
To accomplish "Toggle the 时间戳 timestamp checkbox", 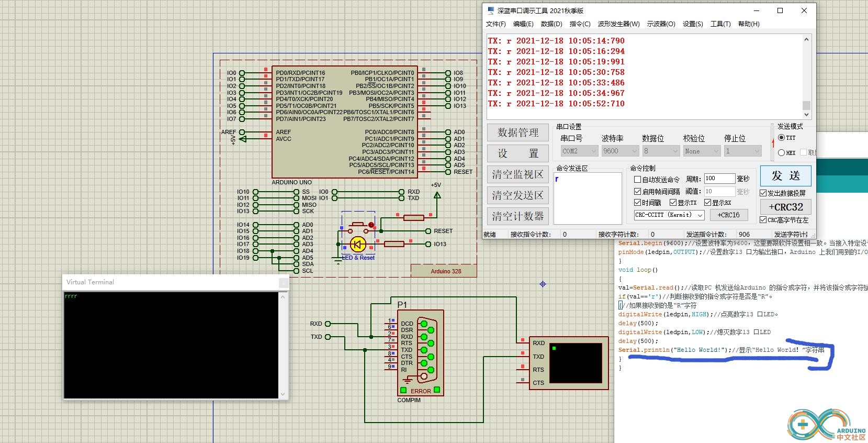I will click(638, 203).
